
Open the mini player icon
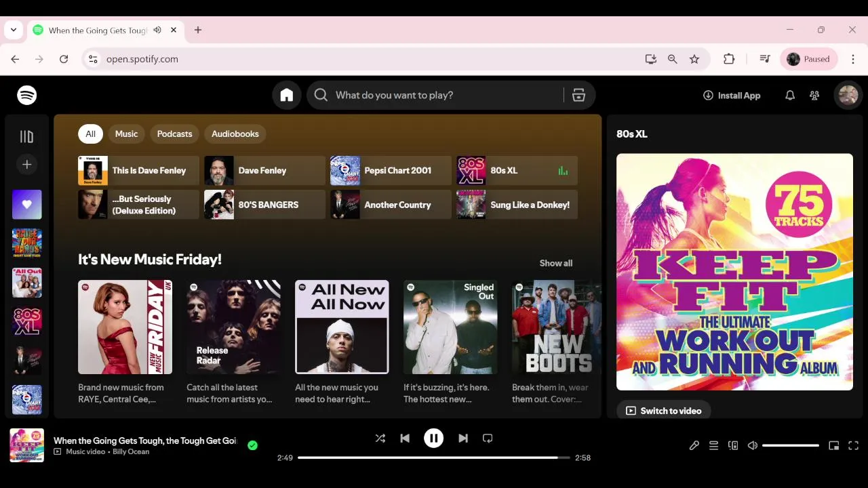(x=834, y=445)
